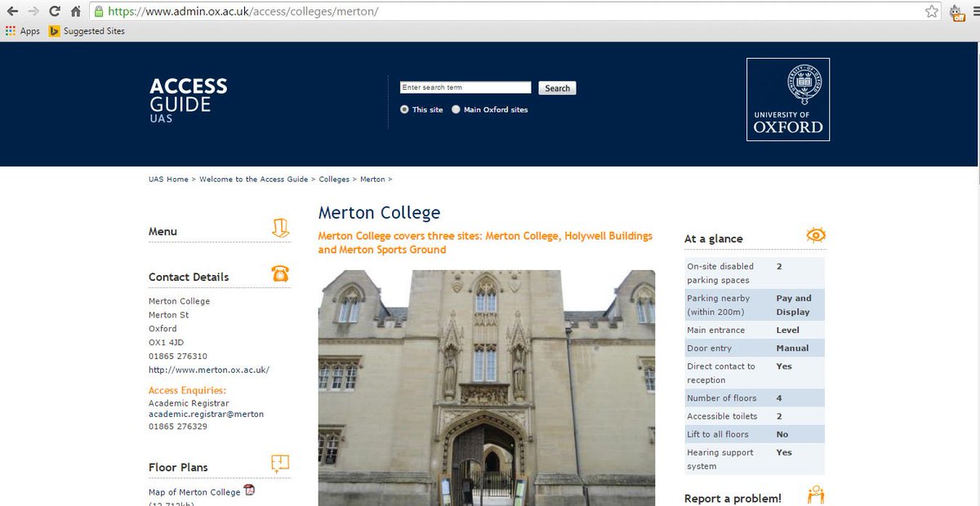The height and width of the screenshot is (506, 980).
Task: Click the 'On-site disabled parking spaces' row
Action: click(755, 273)
